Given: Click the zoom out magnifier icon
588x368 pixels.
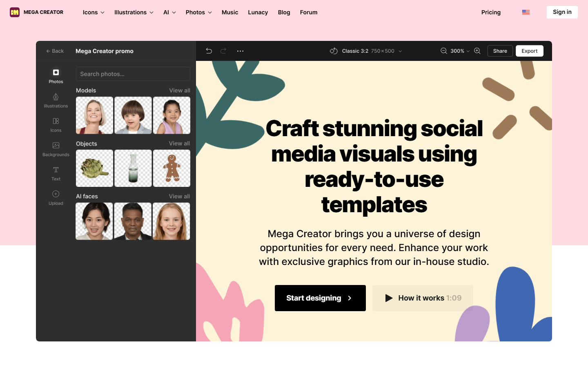Looking at the screenshot, I should 443,51.
